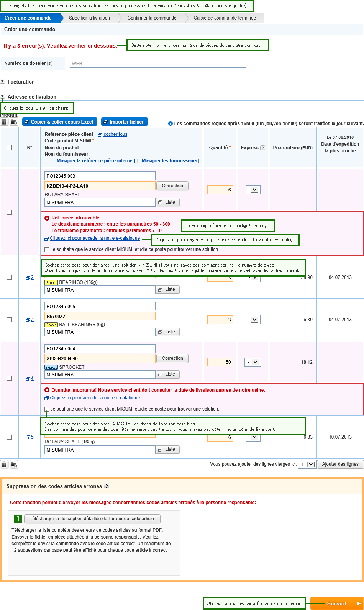Go to 'Specifier la livraison' step tab
The image size is (364, 610).
[90, 18]
